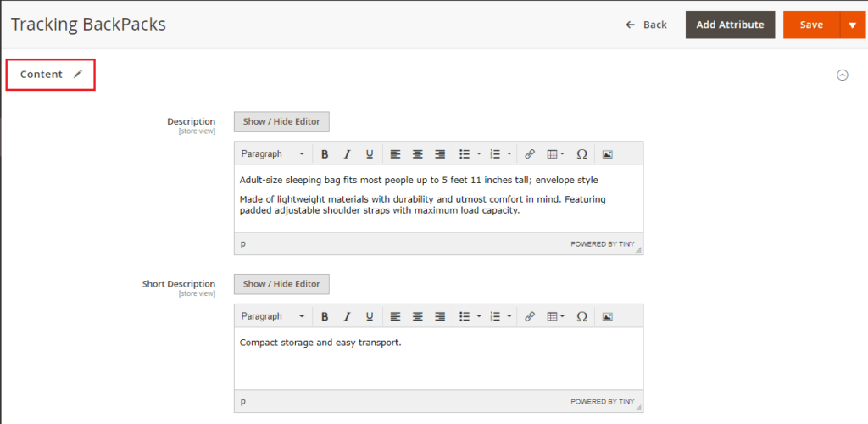Click 'p' element path in Short Description status bar
The width and height of the screenshot is (868, 424).
tap(243, 402)
